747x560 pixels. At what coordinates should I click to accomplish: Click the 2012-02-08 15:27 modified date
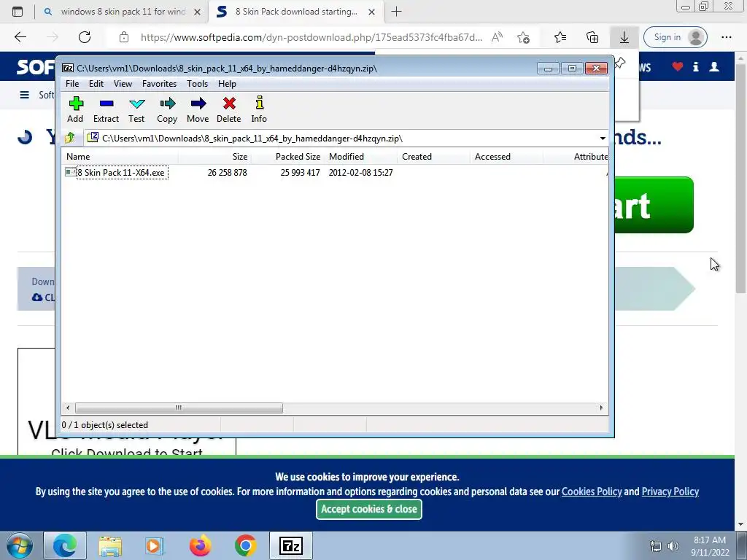360,173
